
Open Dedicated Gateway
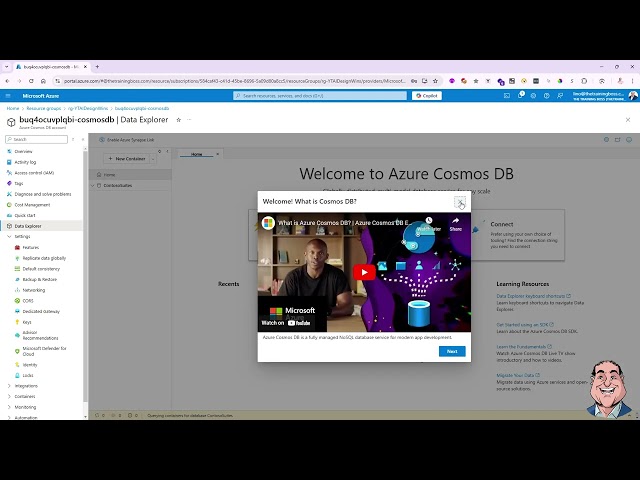[x=41, y=311]
